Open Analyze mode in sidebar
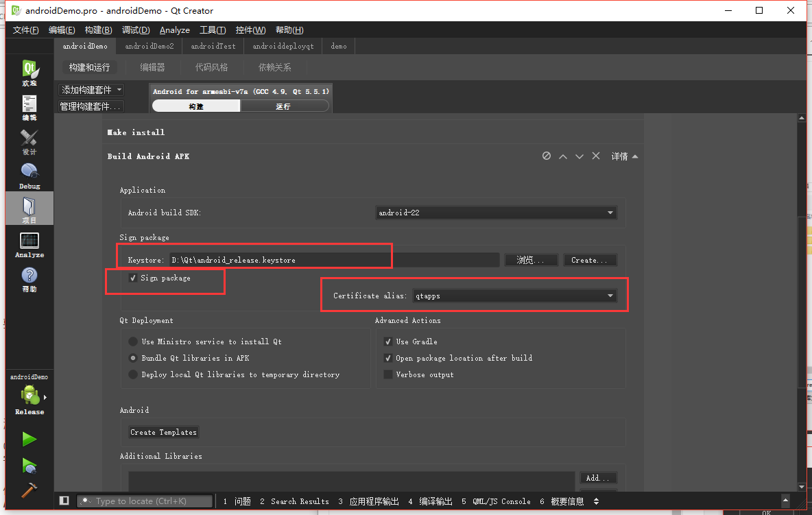 [29, 244]
